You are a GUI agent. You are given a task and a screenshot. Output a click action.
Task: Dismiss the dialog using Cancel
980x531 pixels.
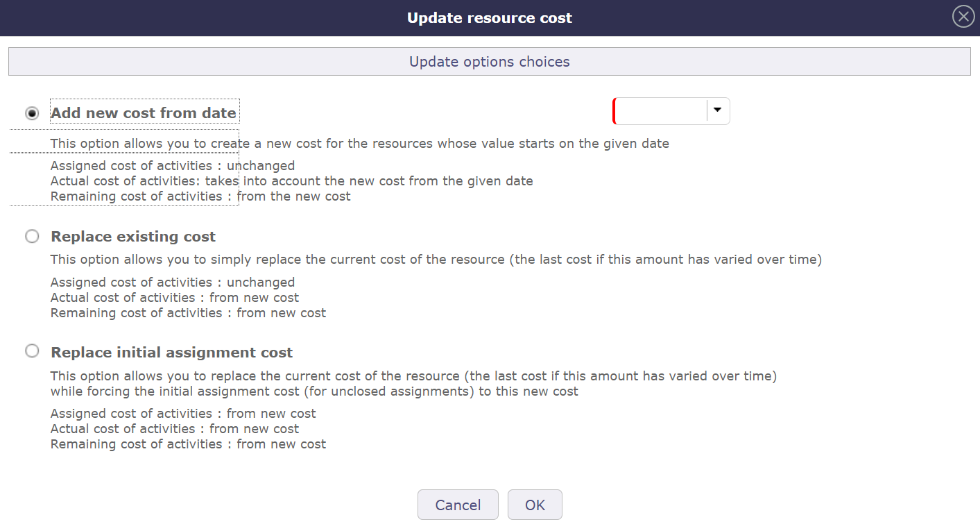click(458, 505)
